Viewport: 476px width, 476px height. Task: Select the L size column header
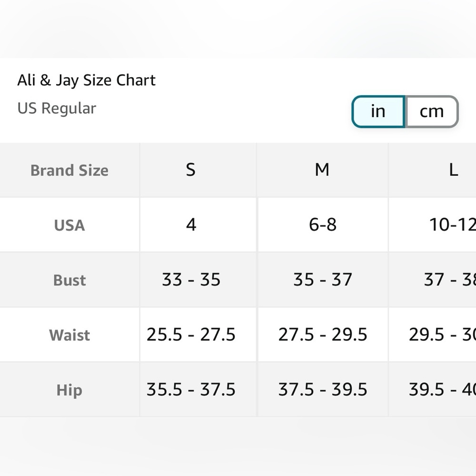pos(433,170)
